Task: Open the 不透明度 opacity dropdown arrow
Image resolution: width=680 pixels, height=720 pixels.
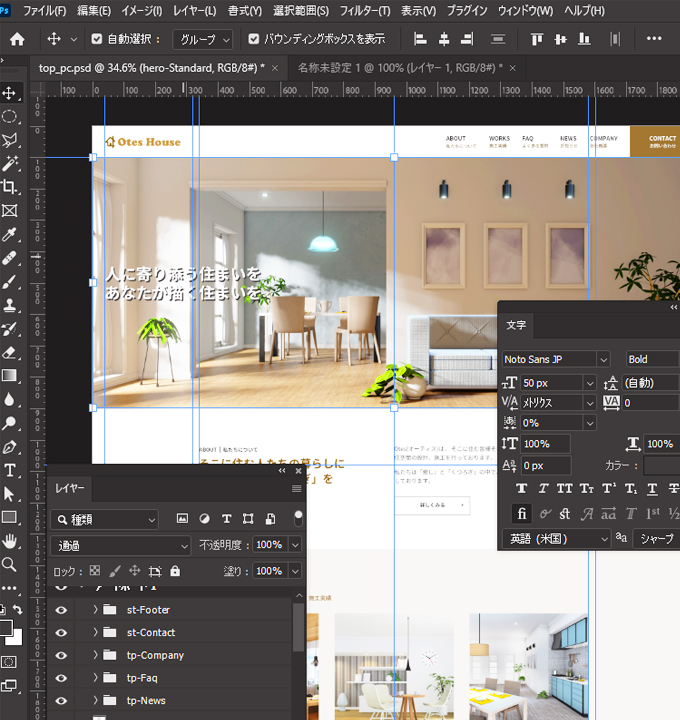Action: (295, 545)
